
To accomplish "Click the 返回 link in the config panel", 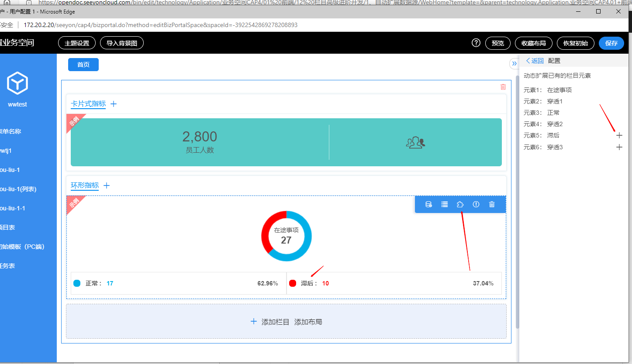I will (x=535, y=61).
